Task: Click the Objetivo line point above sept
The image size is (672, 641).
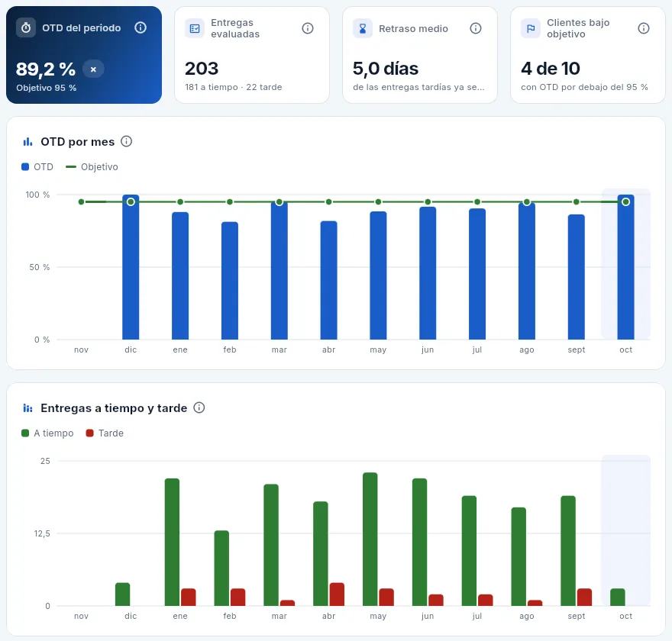Action: click(x=577, y=201)
